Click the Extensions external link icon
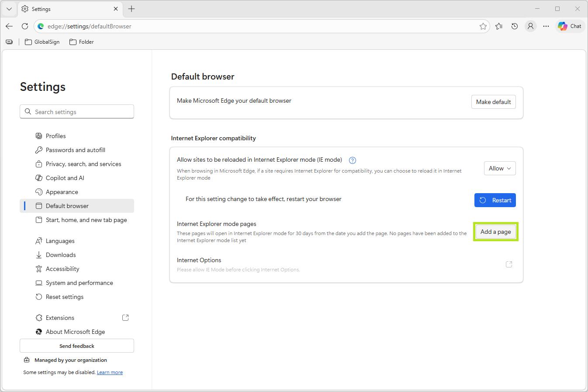This screenshot has height=392, width=588. (x=125, y=318)
